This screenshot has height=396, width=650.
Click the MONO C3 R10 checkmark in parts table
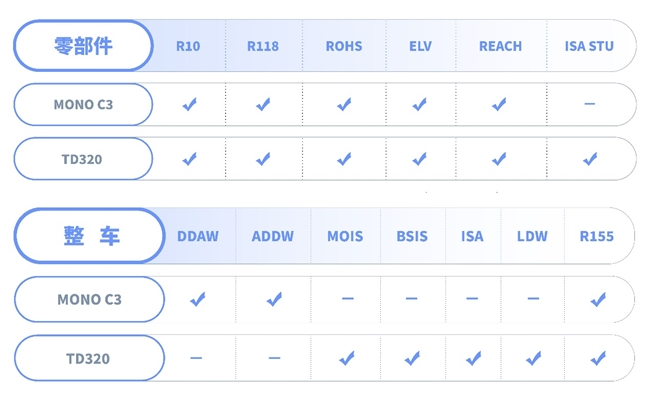coord(190,104)
